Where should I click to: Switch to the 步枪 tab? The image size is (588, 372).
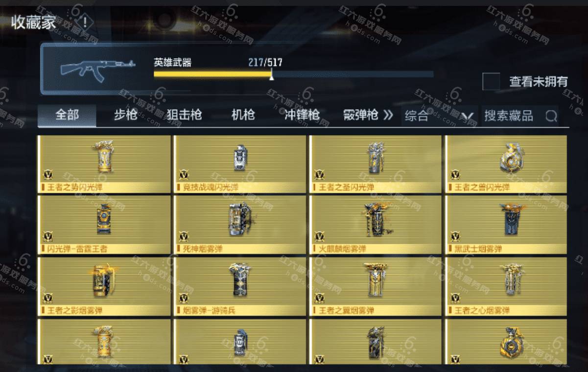(125, 115)
